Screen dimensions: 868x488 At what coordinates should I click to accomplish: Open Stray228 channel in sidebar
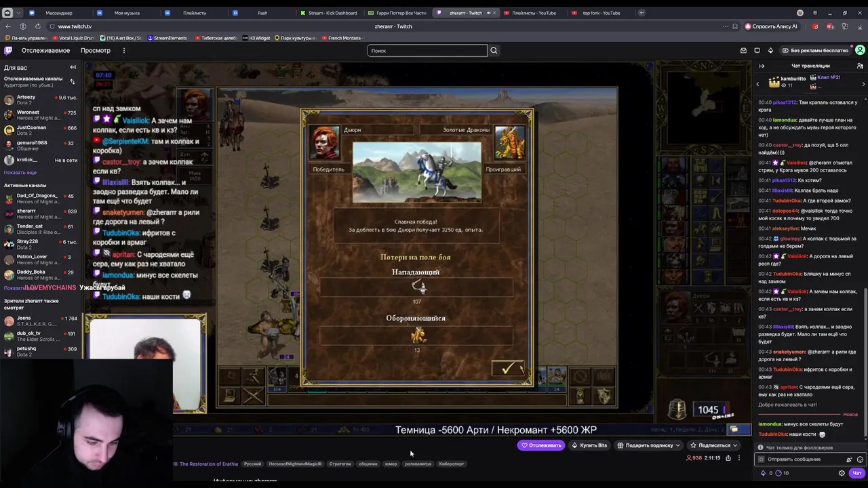coord(41,244)
